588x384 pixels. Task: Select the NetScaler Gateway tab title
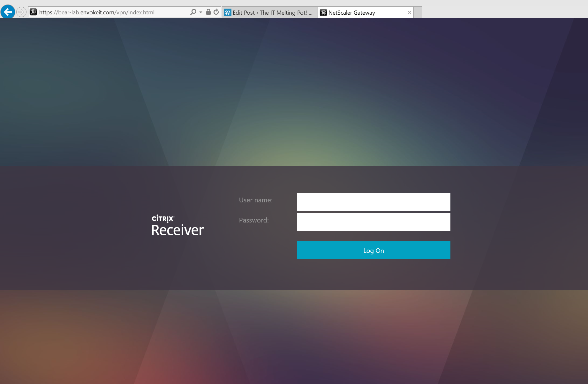pos(351,12)
